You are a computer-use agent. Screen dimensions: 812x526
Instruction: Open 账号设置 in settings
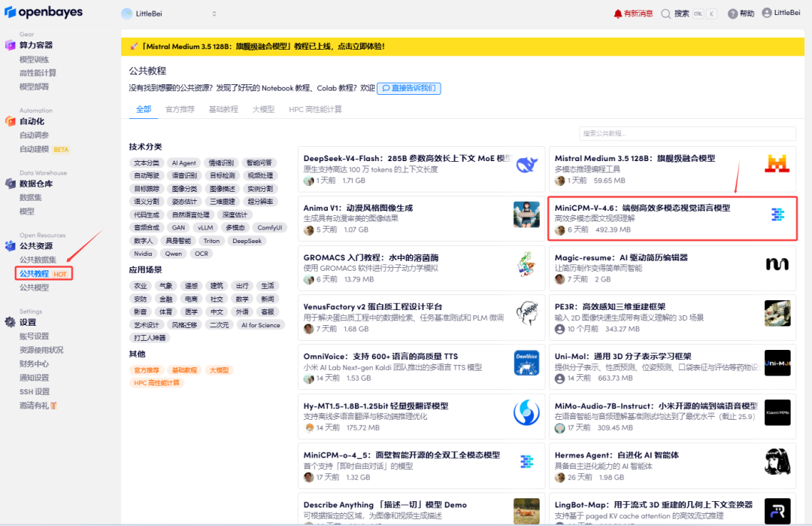pos(34,336)
